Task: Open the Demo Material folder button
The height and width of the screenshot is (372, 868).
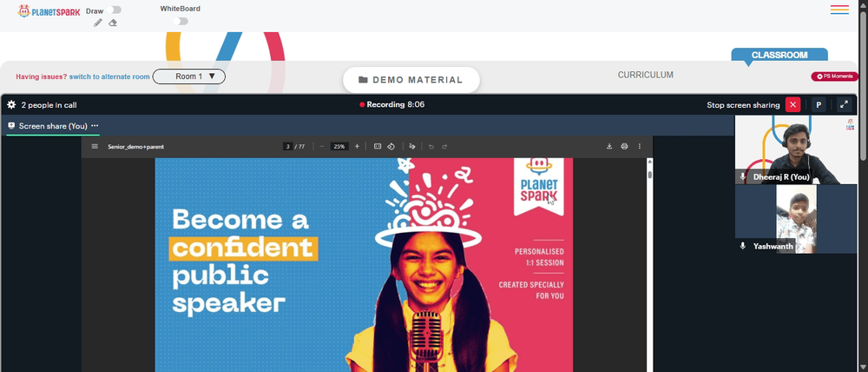Action: click(x=411, y=80)
